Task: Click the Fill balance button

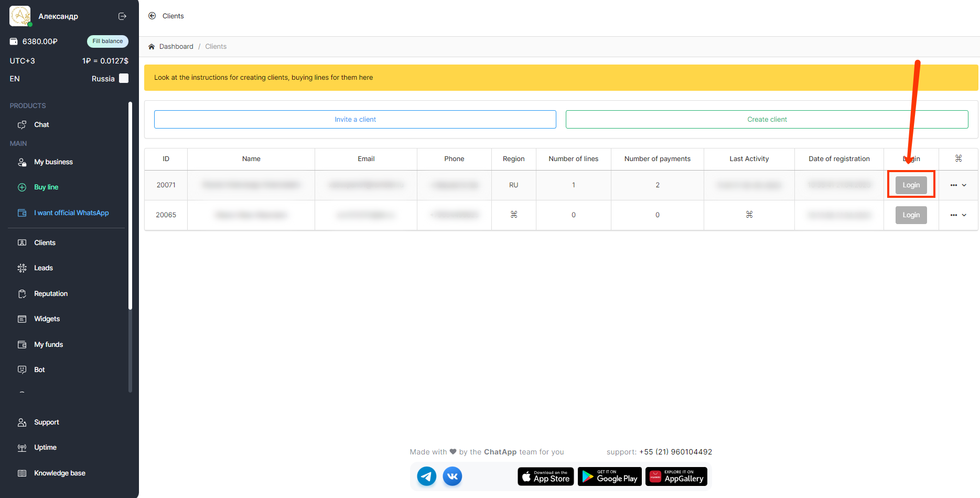Action: pos(107,41)
